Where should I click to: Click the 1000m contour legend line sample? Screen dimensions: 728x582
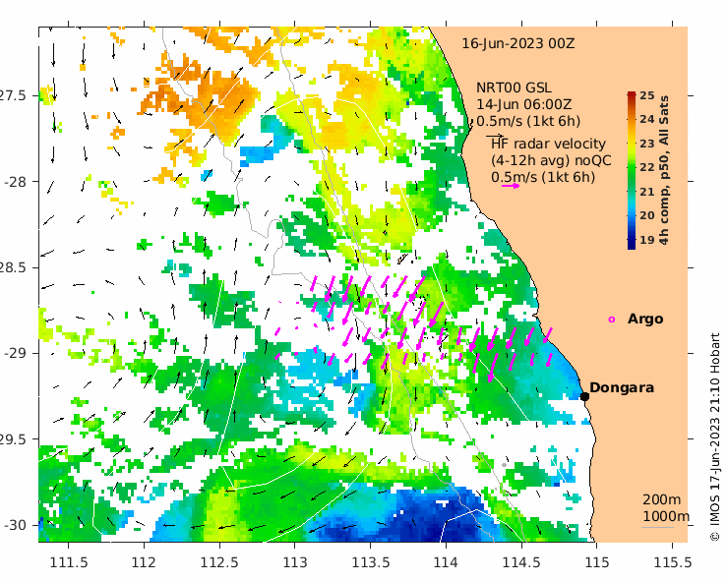tap(657, 527)
